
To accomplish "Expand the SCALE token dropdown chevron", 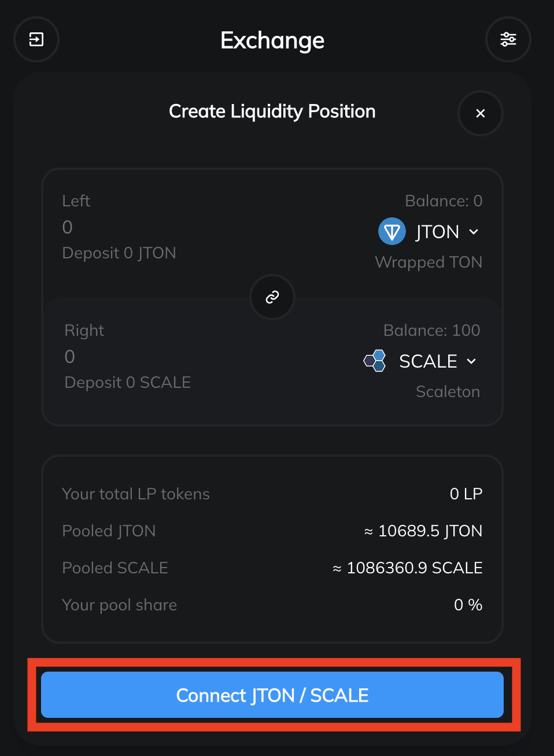I will (471, 361).
